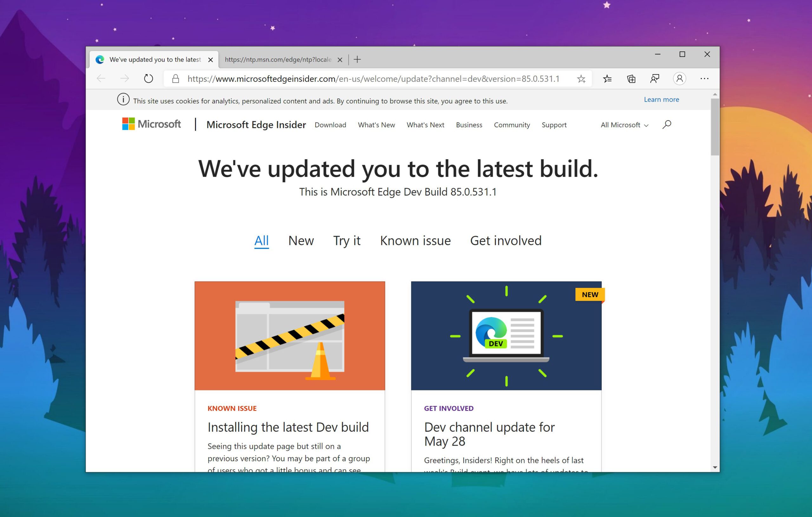Open 'Installing the latest Dev build' article
The image size is (812, 517).
tap(288, 427)
